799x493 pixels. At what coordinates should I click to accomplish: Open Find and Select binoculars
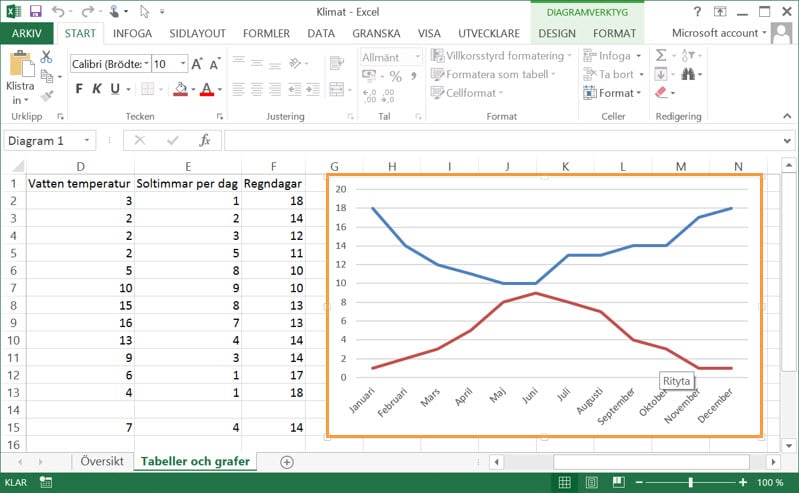(x=688, y=74)
